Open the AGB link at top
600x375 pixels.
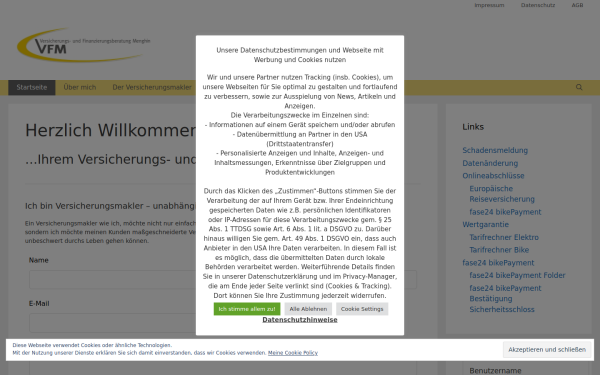(577, 5)
